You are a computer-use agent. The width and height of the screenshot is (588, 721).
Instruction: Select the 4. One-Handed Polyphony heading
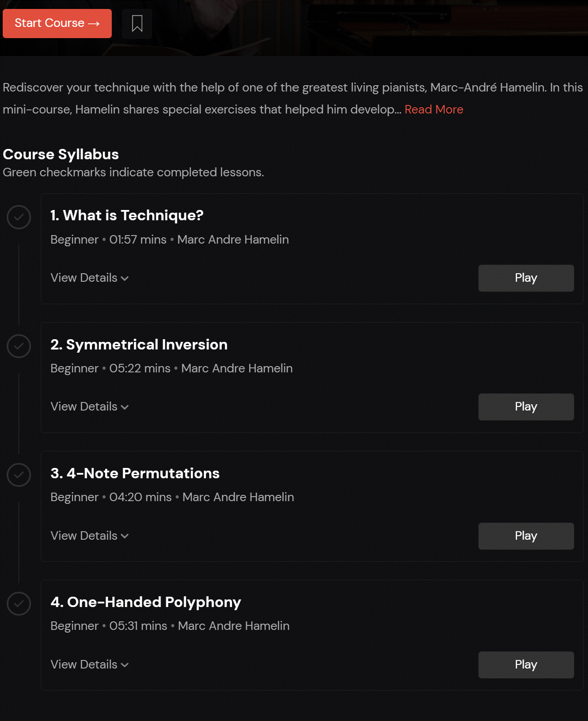click(146, 602)
